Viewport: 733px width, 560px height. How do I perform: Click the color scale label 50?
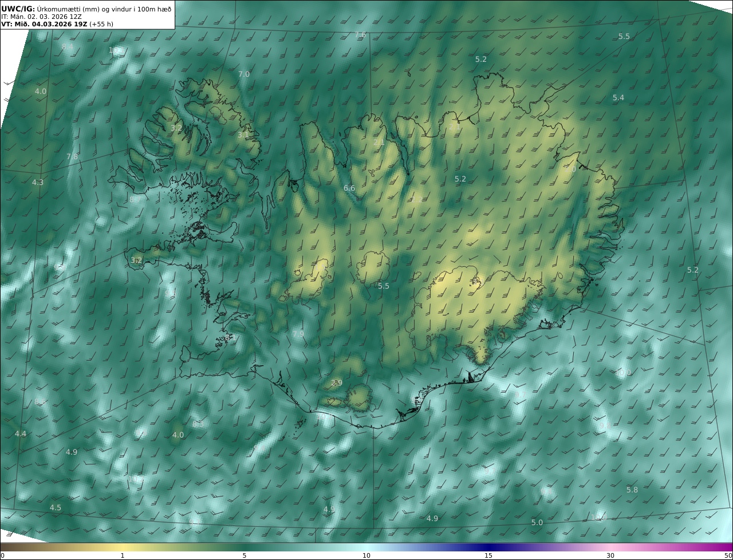click(x=728, y=556)
